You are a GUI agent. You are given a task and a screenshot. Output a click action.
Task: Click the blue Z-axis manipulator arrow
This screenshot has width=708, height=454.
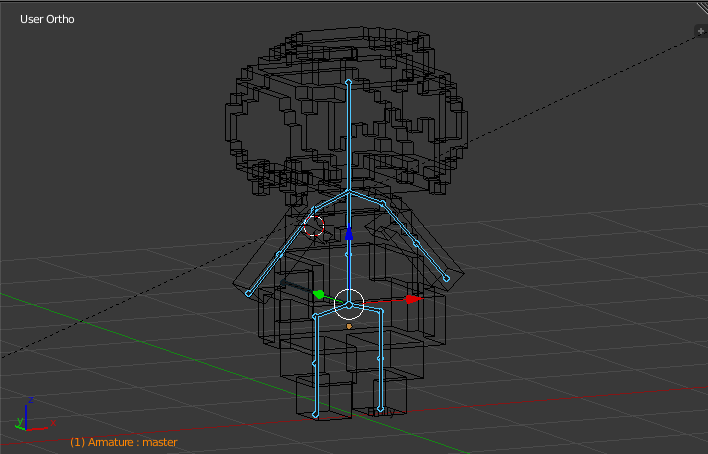click(349, 233)
